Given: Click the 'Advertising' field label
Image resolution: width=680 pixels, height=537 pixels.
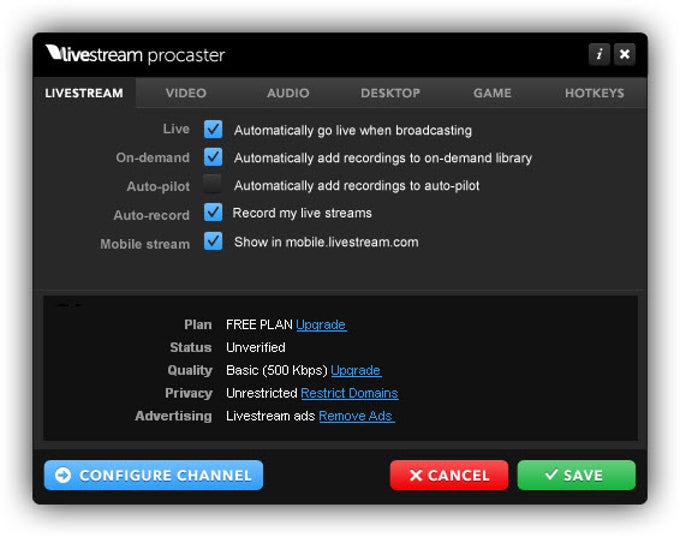Looking at the screenshot, I should coord(173,416).
